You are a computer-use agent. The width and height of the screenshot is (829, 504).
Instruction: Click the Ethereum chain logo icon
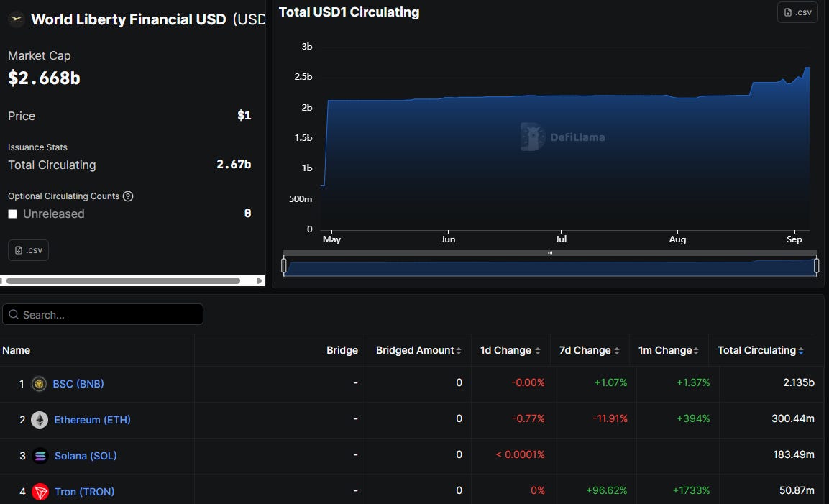click(x=39, y=420)
